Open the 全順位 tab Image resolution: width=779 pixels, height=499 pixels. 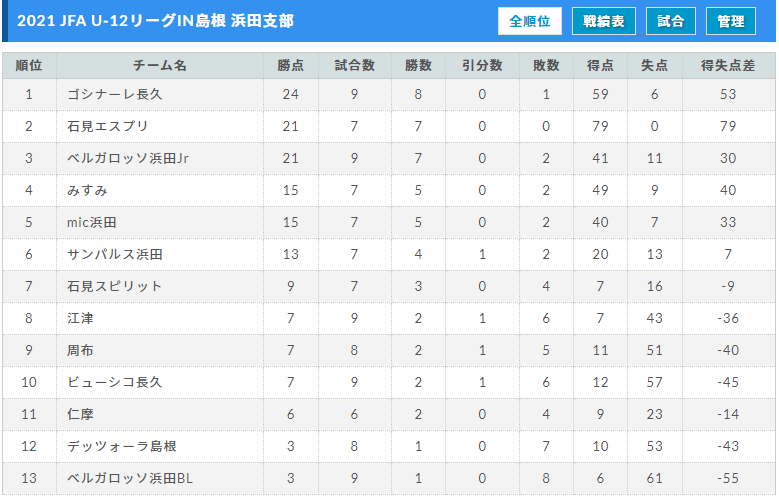(530, 21)
